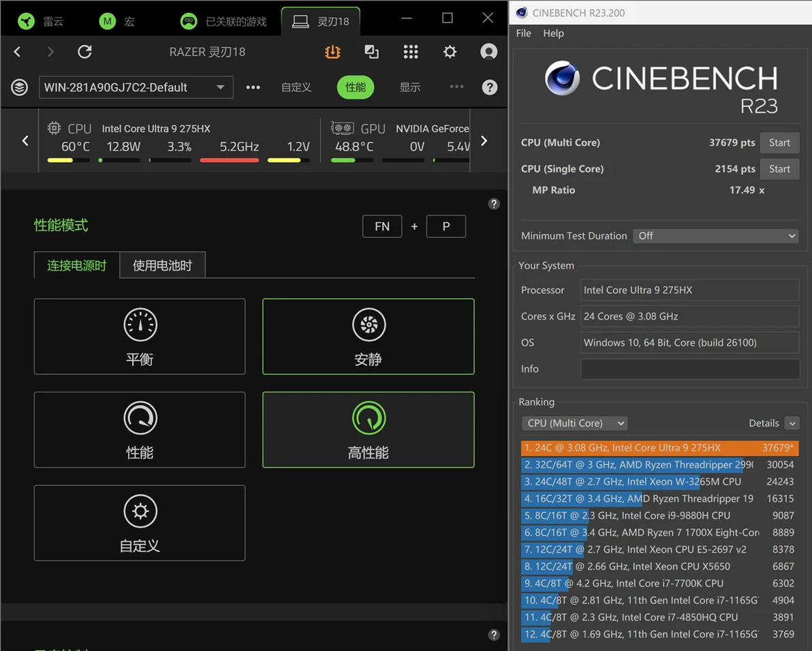The height and width of the screenshot is (651, 812).
Task: Go back with the left arrow
Action: 18,52
